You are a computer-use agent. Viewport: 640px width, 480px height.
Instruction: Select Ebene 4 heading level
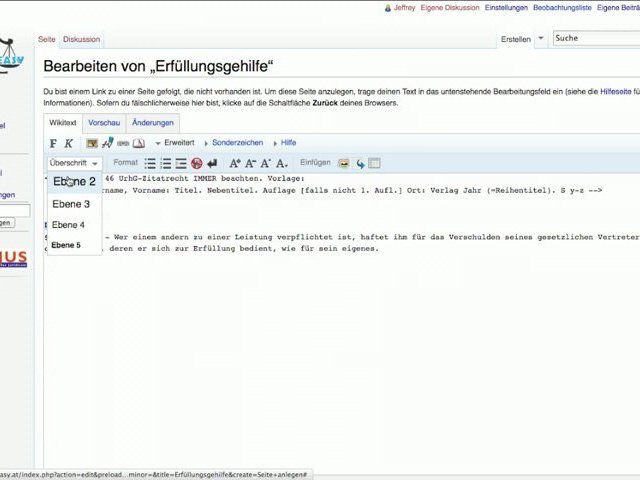68,225
